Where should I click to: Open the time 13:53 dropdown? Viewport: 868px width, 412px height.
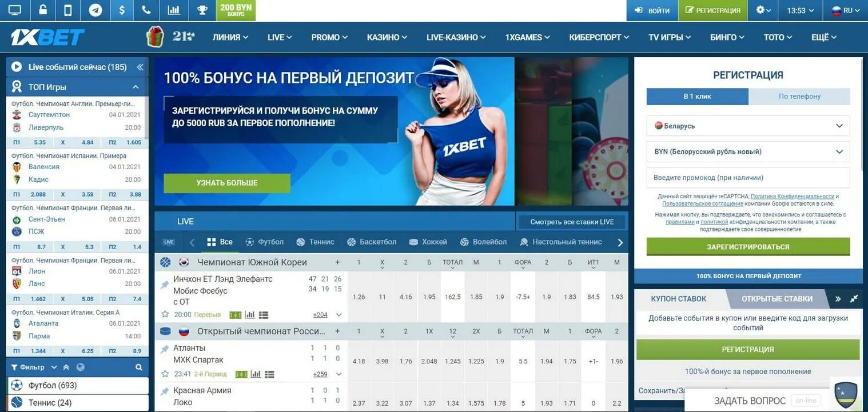tap(800, 10)
